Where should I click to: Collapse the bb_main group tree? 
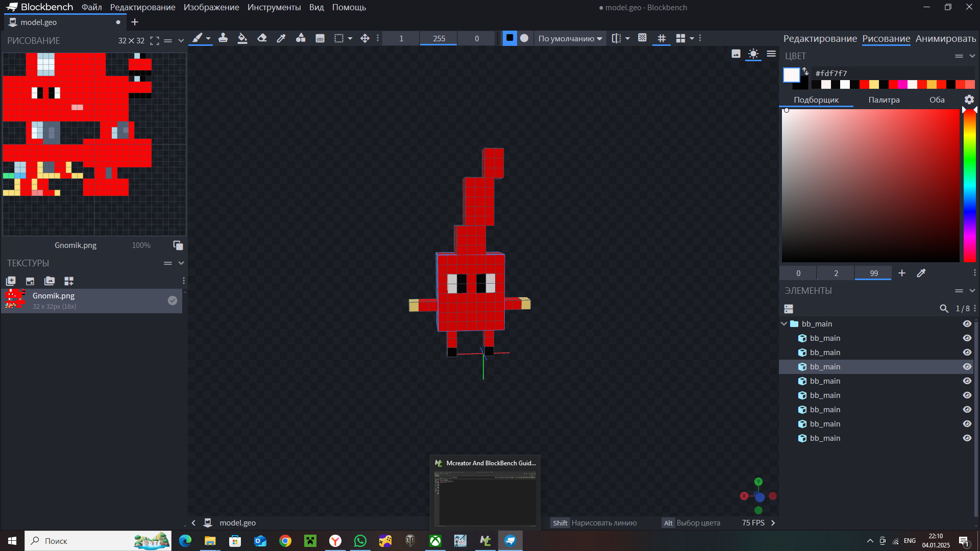pos(785,324)
